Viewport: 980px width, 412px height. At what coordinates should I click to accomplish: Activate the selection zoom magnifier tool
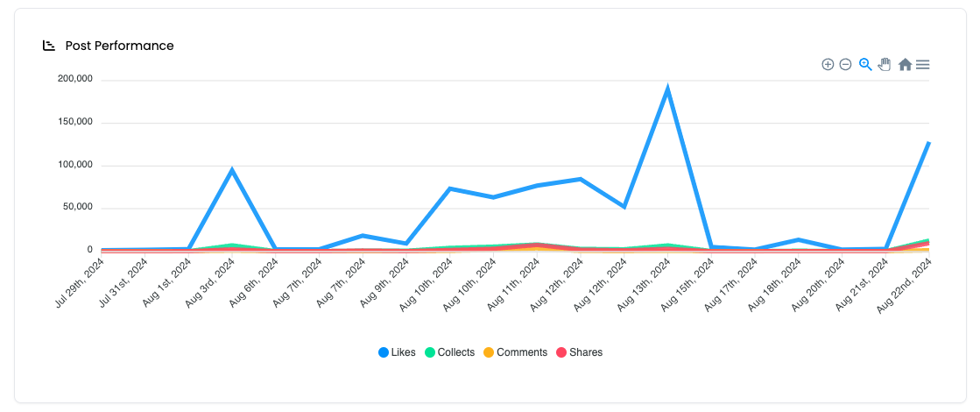pyautogui.click(x=865, y=64)
